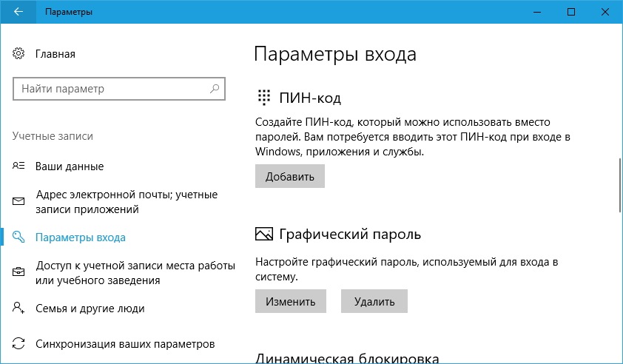
Task: Click the keypad icon beside ПИН-код
Action: (264, 98)
